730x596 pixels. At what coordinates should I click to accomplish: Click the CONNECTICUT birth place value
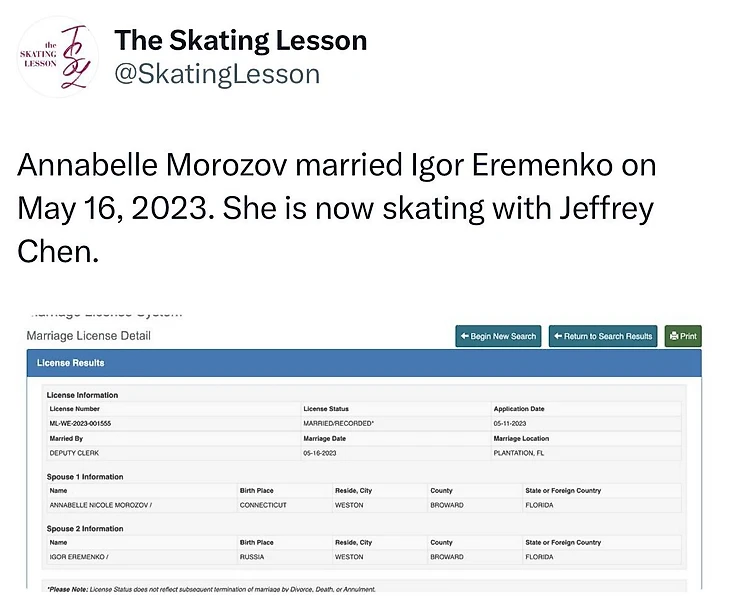263,505
